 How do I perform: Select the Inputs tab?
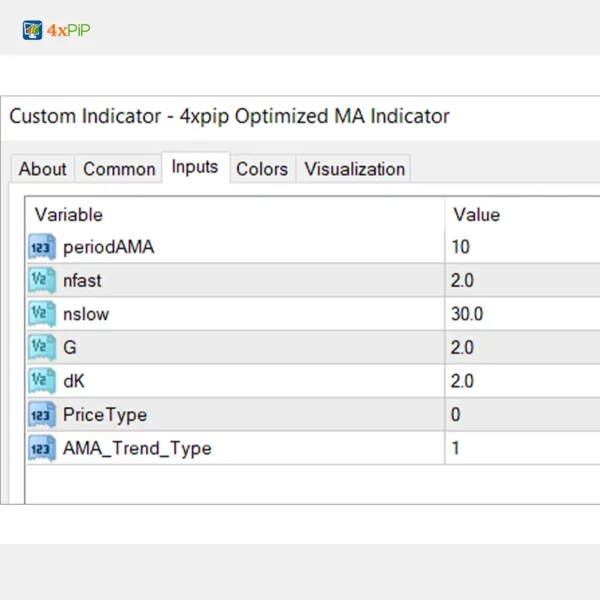195,167
